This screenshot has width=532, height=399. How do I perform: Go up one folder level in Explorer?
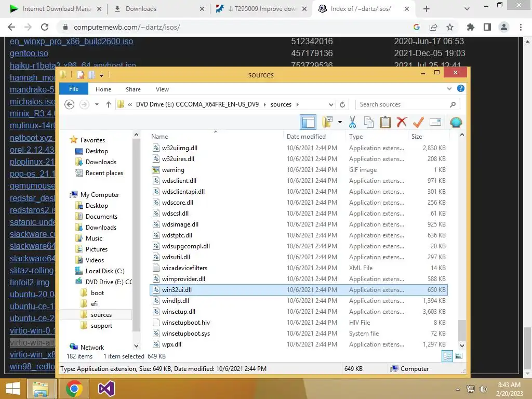tap(109, 104)
